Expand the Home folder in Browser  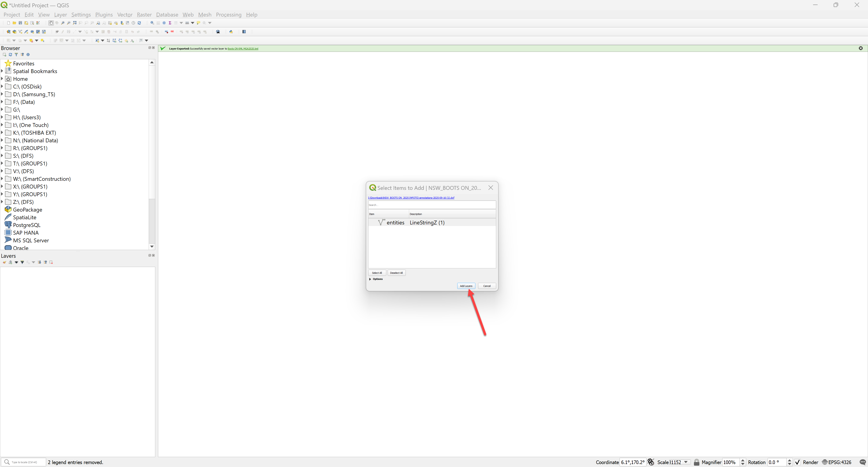pos(2,79)
